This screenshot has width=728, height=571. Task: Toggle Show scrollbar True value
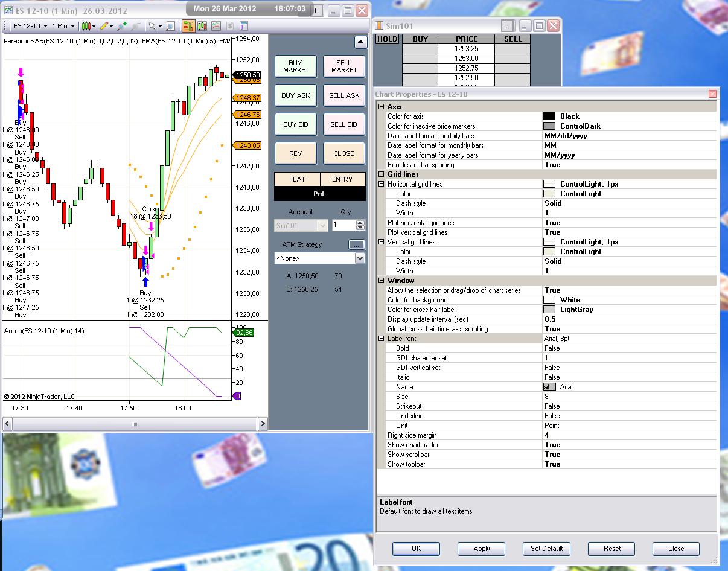630,455
